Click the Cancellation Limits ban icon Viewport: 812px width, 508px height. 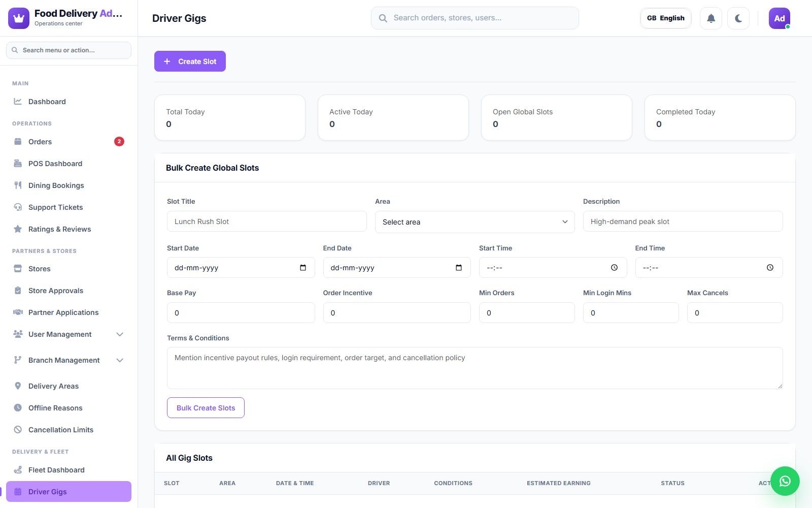click(18, 430)
